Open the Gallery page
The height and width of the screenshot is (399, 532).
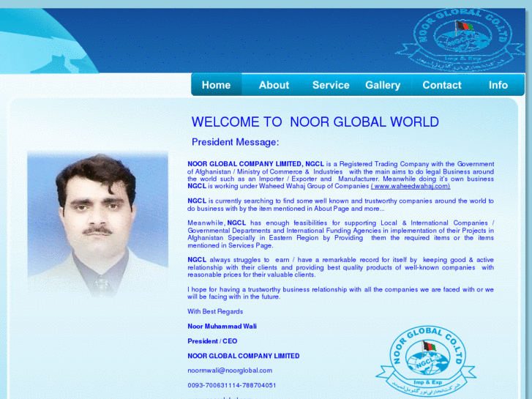point(383,85)
